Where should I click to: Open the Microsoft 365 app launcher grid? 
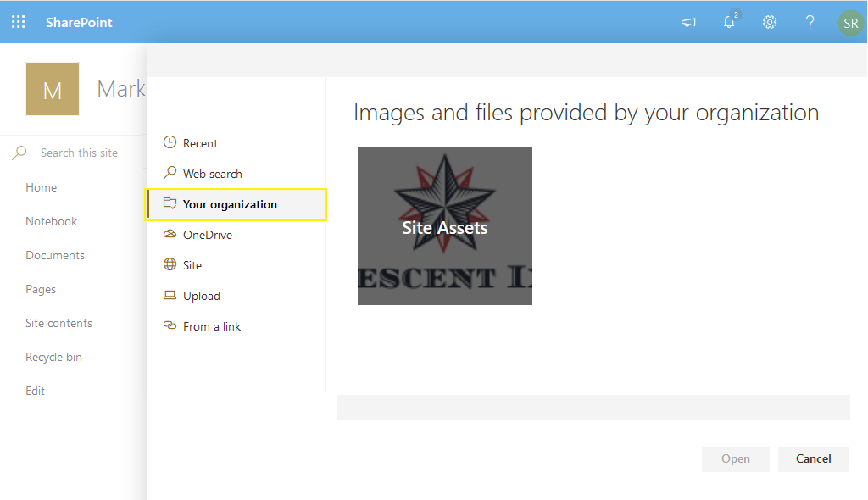[x=18, y=22]
